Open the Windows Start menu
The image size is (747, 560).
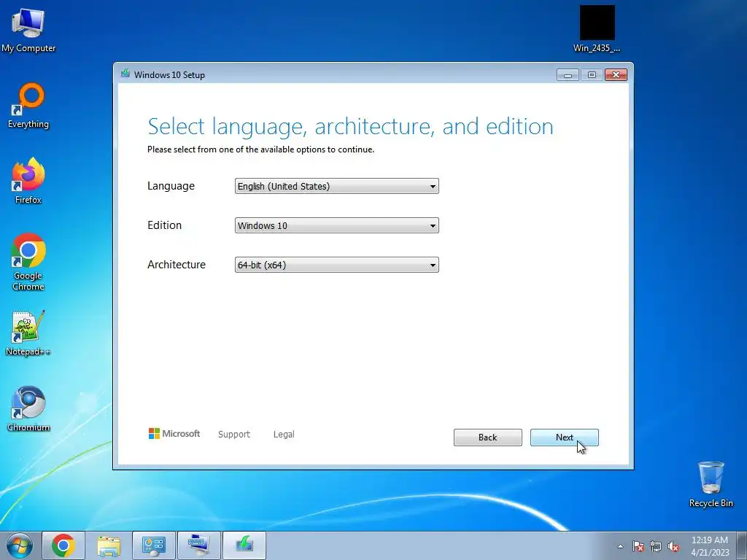click(x=20, y=545)
